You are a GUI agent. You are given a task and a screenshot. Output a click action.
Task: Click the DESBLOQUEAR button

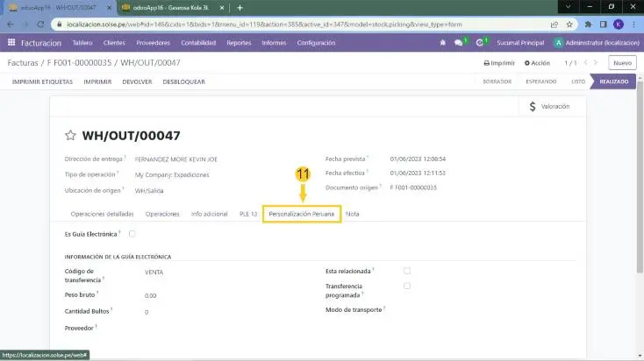[183, 81]
